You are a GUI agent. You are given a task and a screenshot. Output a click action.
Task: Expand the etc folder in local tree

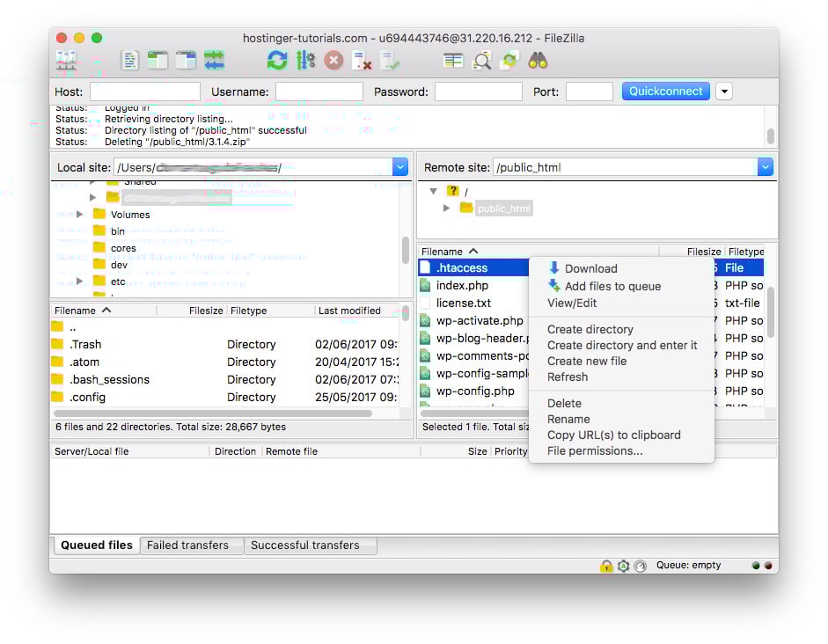point(80,282)
